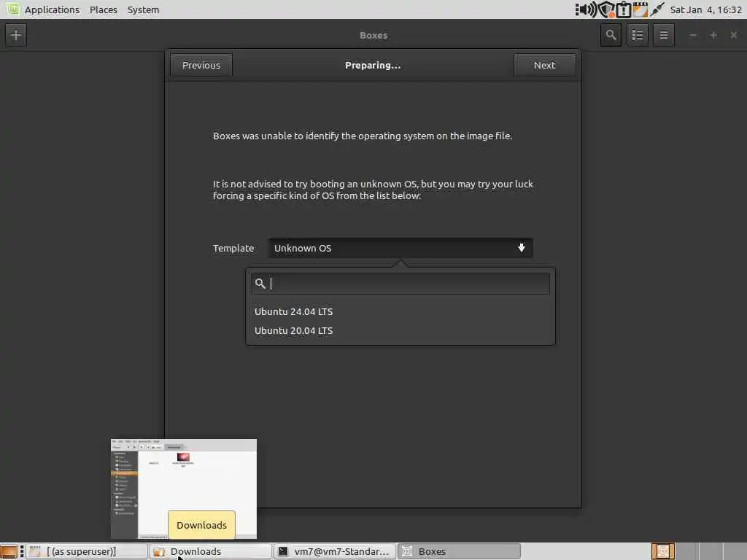
Task: Open the search in Boxes header bar
Action: [x=611, y=35]
